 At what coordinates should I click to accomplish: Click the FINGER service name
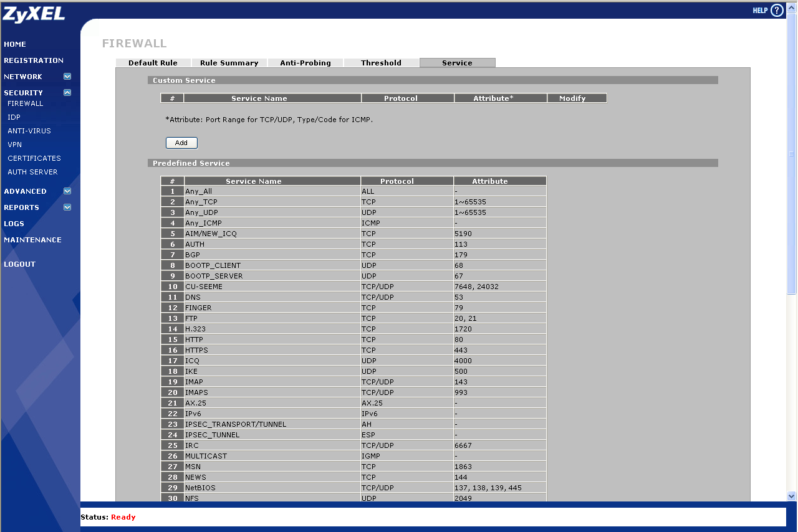point(198,308)
